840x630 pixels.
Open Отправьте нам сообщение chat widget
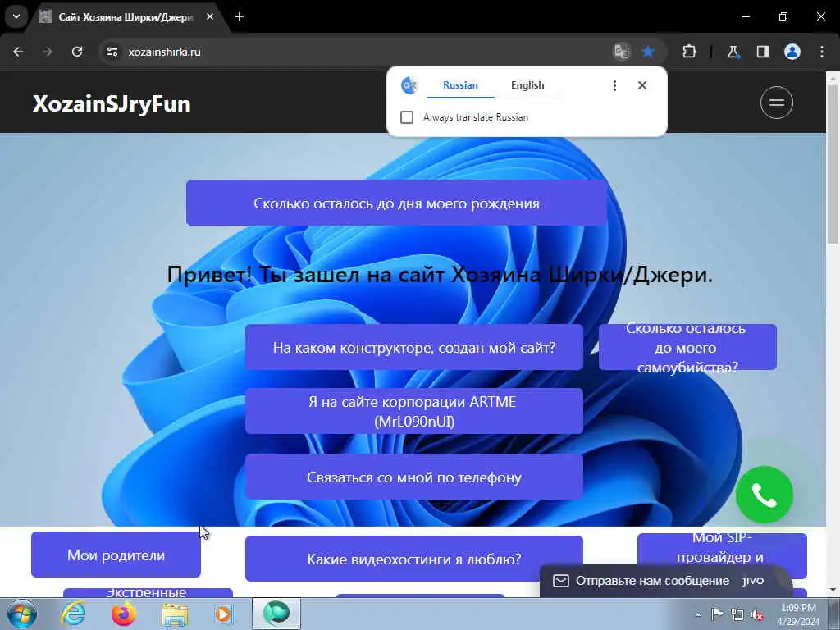click(665, 581)
